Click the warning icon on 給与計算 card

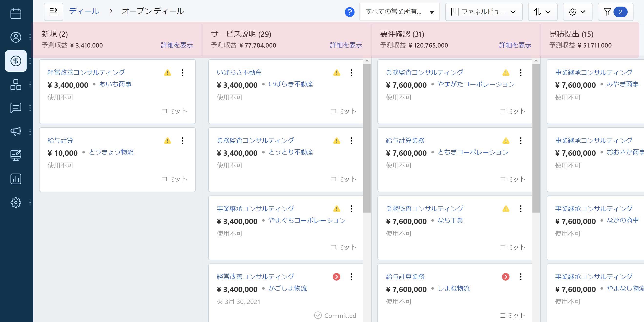point(167,141)
